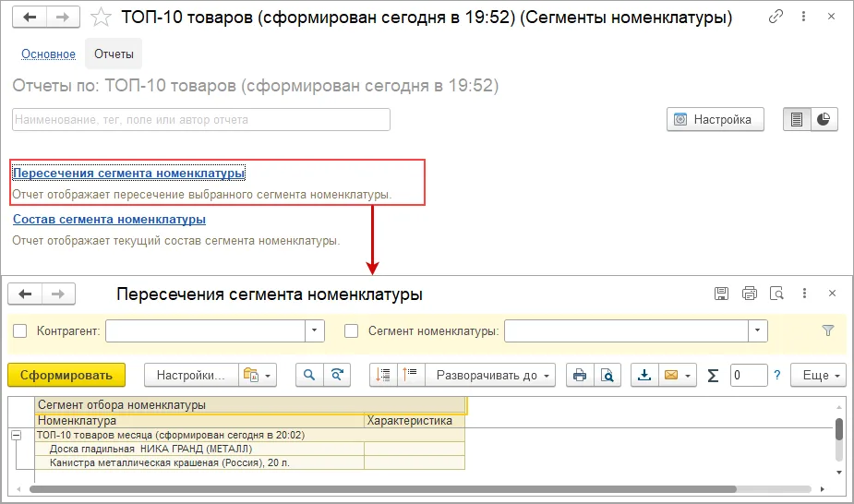Go back in Пересечения сегмента report window

click(x=25, y=294)
